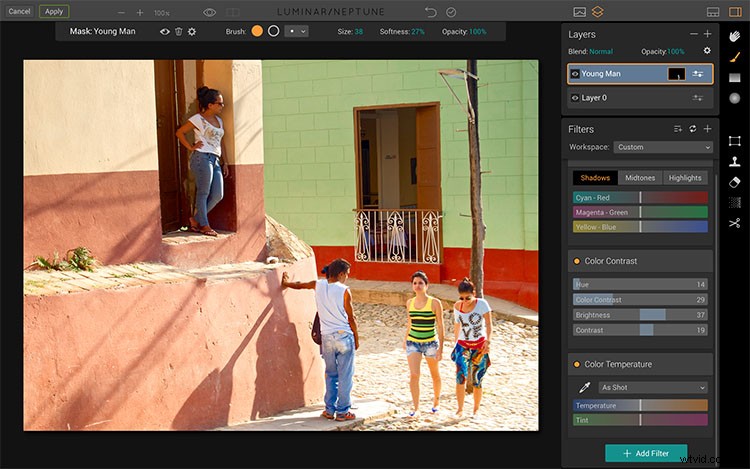Add new layer with plus in Layers panel
Screen dimensions: 750x469
[x=707, y=34]
